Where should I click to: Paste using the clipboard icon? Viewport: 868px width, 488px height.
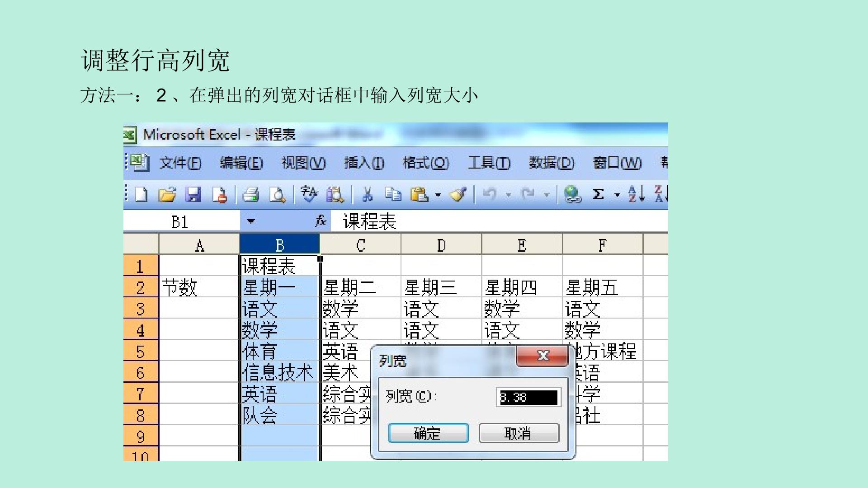click(419, 195)
